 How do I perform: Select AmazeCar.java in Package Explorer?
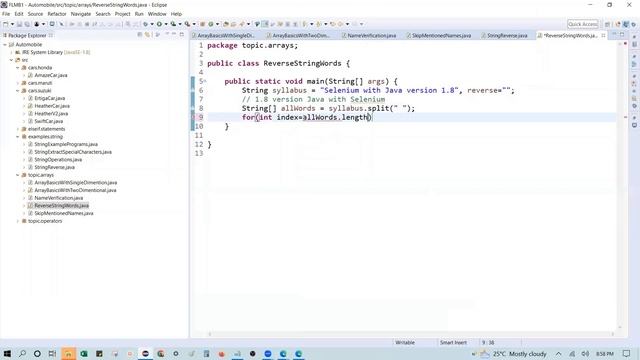pos(51,75)
